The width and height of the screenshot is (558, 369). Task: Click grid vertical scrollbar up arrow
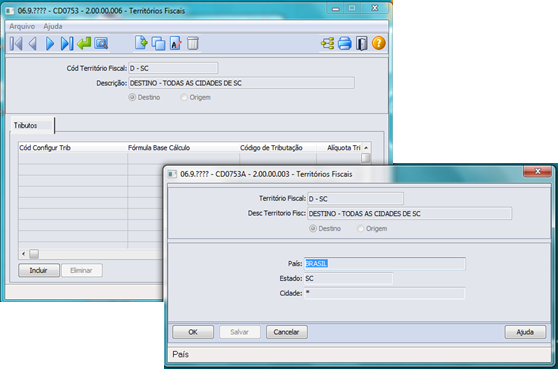pyautogui.click(x=366, y=147)
